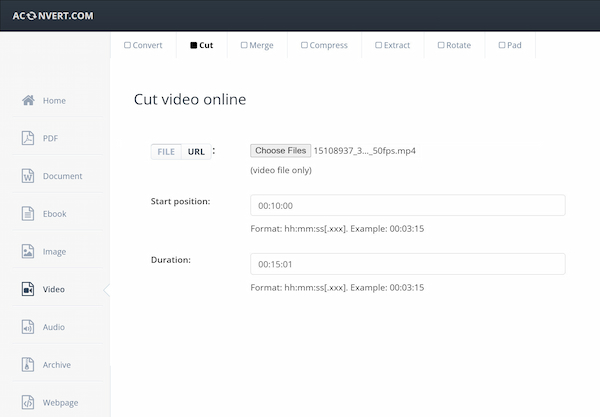Image resolution: width=600 pixels, height=417 pixels.
Task: Open the PDF converter icon
Action: tap(28, 138)
